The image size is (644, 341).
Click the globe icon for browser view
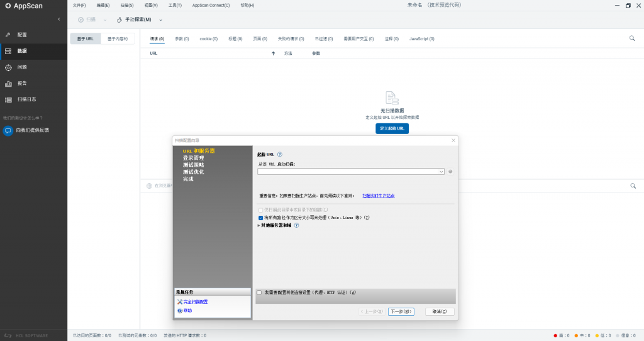pos(149,186)
